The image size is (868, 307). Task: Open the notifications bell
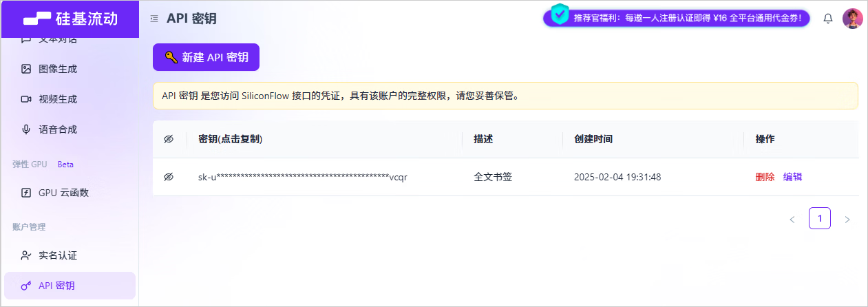[828, 19]
